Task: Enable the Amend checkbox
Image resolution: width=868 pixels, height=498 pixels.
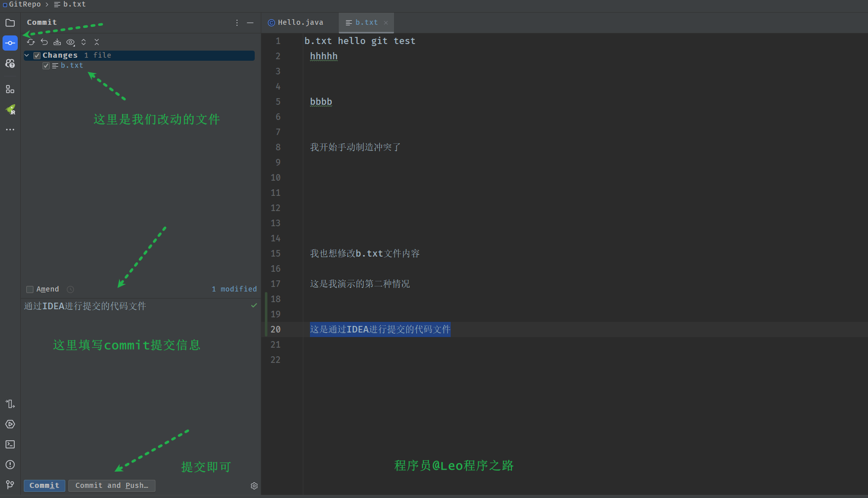Action: 30,289
